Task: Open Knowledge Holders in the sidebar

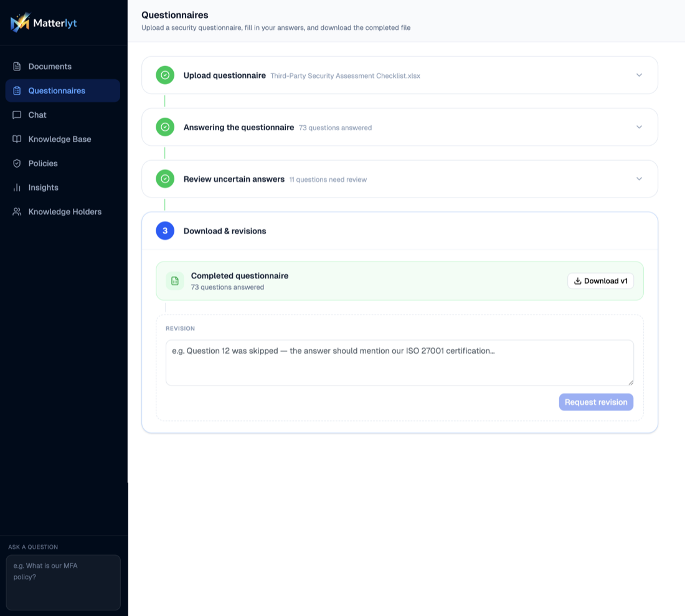Action: [x=62, y=211]
